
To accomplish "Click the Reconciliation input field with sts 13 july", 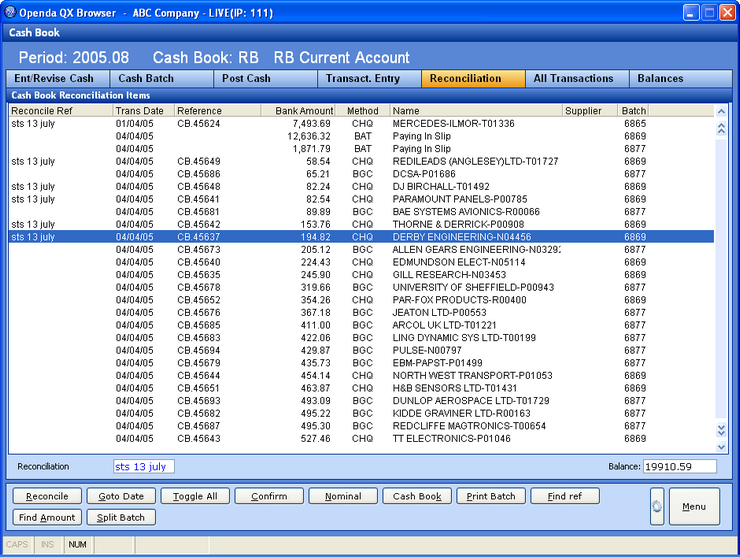I will (144, 466).
